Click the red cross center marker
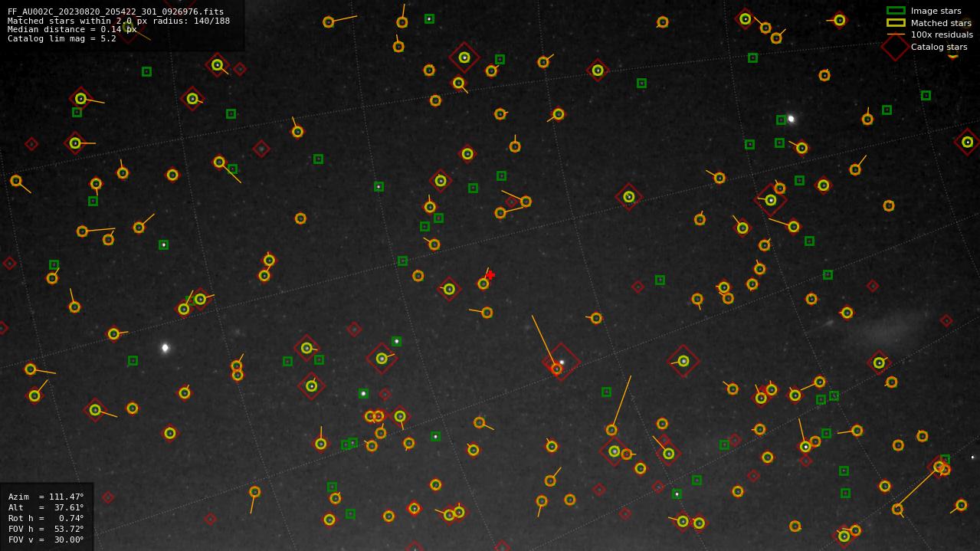Image resolution: width=980 pixels, height=551 pixels. [x=490, y=275]
